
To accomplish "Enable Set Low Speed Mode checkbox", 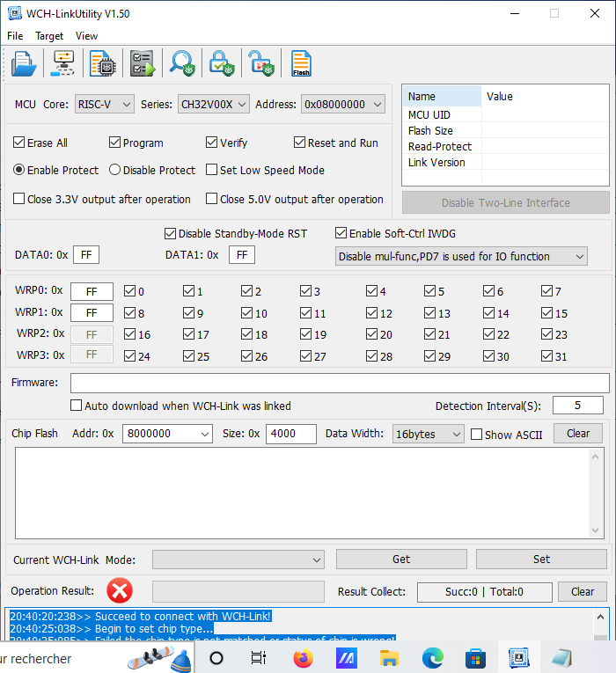I will [x=212, y=170].
